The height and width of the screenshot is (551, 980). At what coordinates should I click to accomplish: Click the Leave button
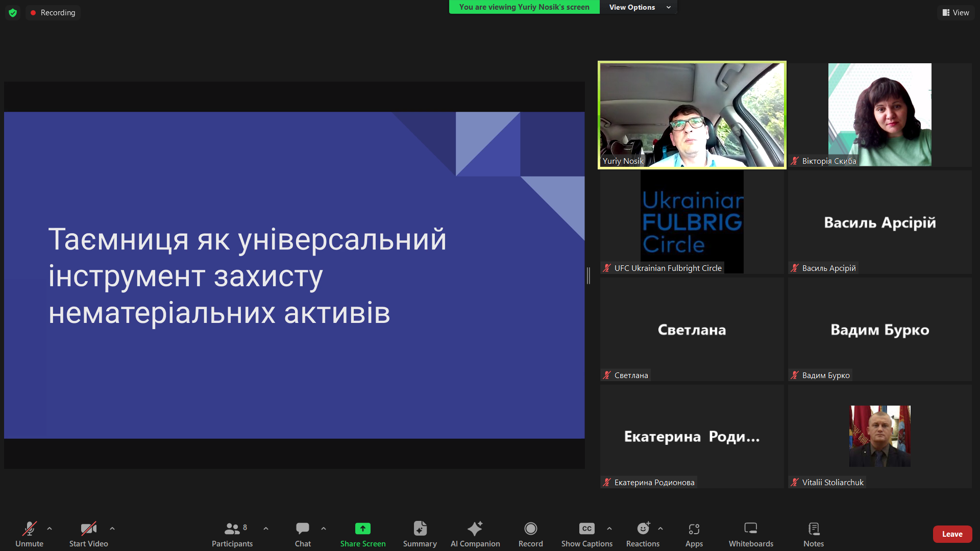point(952,534)
